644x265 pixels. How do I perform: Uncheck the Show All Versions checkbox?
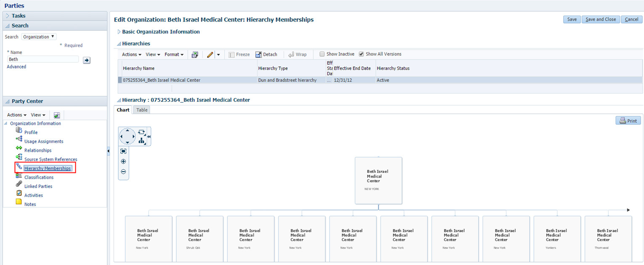click(x=361, y=54)
